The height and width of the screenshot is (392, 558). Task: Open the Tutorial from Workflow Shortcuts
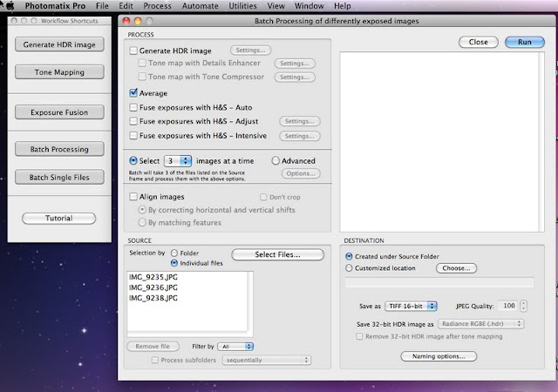point(58,218)
